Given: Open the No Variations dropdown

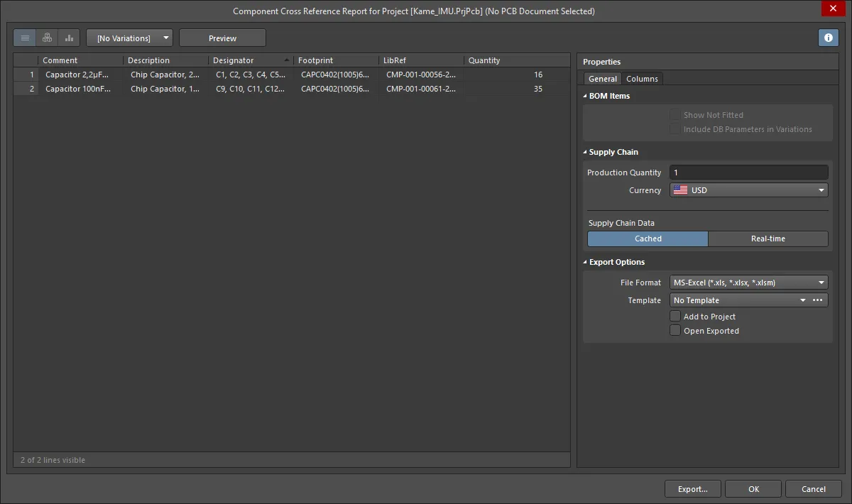Looking at the screenshot, I should click(x=129, y=38).
